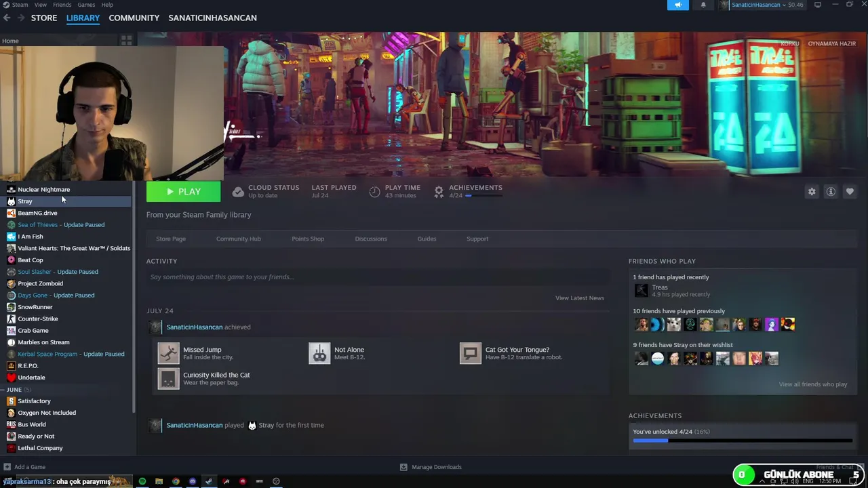Open Chrome from the taskbar

click(176, 481)
